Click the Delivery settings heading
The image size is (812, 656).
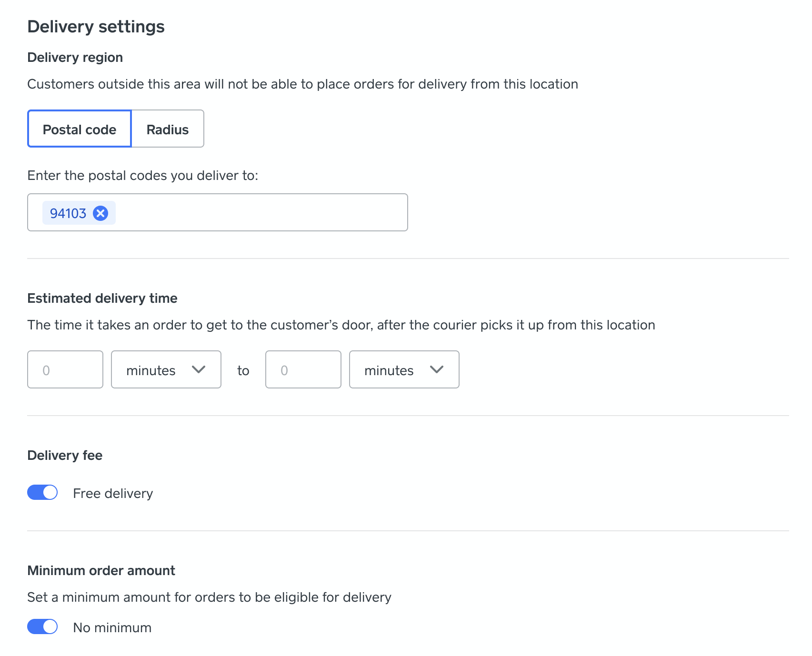(96, 27)
